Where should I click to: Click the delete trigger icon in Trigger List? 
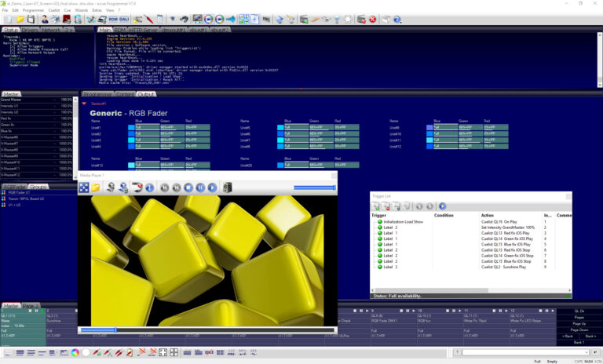pyautogui.click(x=386, y=206)
